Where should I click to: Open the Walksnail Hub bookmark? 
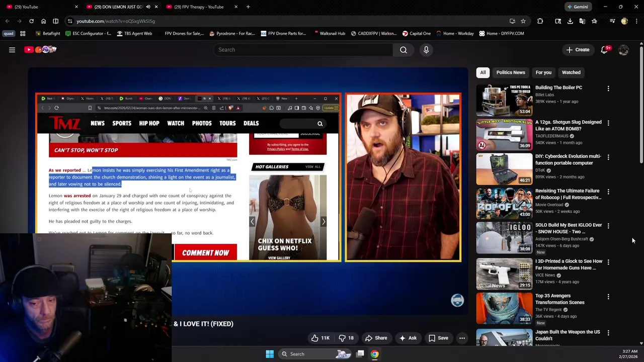(x=330, y=33)
